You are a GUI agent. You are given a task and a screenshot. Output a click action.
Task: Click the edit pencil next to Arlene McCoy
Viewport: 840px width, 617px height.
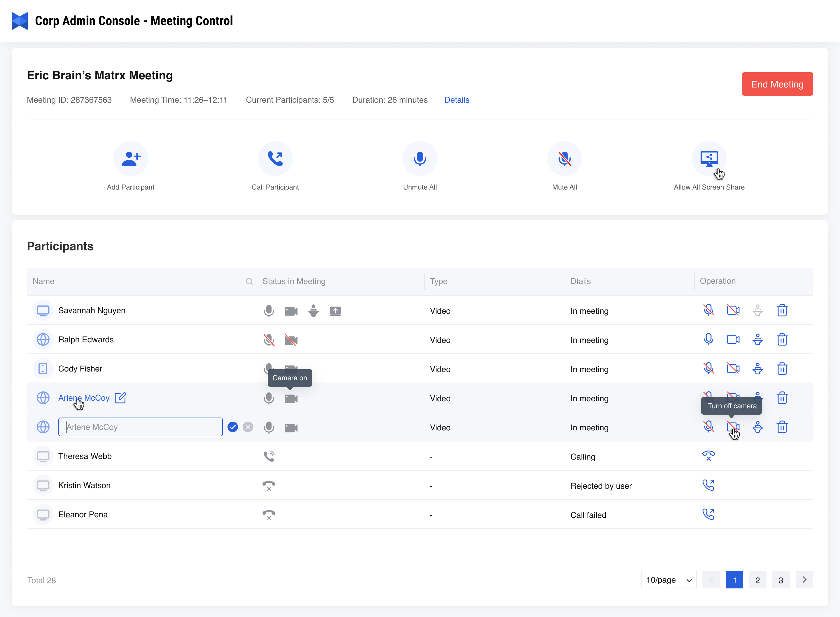[x=120, y=398]
